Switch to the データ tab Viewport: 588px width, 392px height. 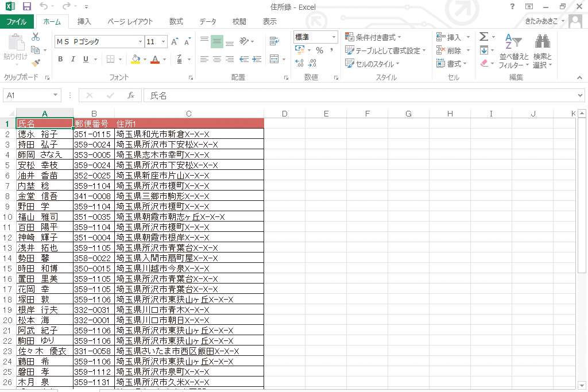pyautogui.click(x=208, y=22)
